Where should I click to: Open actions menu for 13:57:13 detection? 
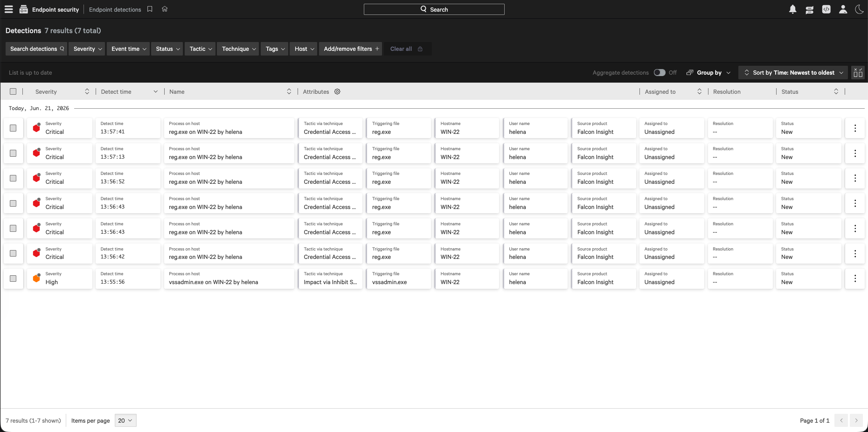[855, 153]
